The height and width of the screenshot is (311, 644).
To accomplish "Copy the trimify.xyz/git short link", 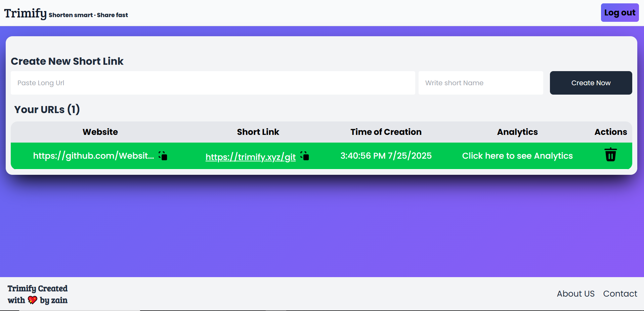I will coord(305,156).
